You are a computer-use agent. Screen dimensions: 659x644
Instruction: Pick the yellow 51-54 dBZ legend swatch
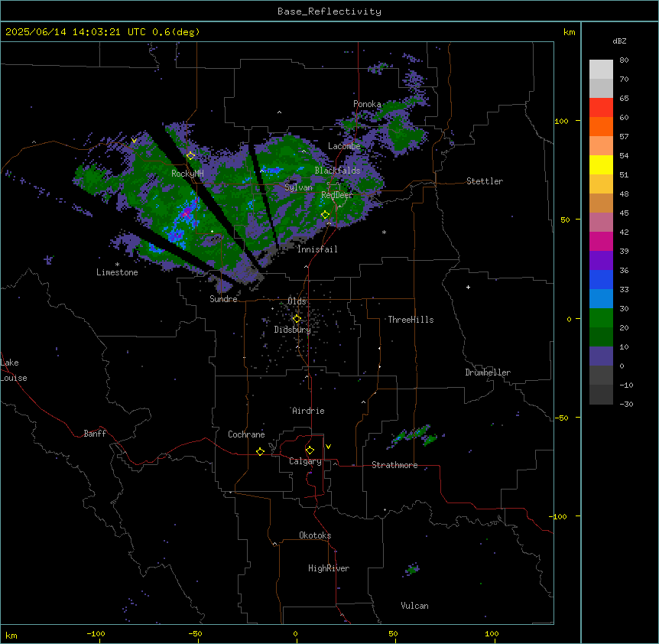point(601,164)
